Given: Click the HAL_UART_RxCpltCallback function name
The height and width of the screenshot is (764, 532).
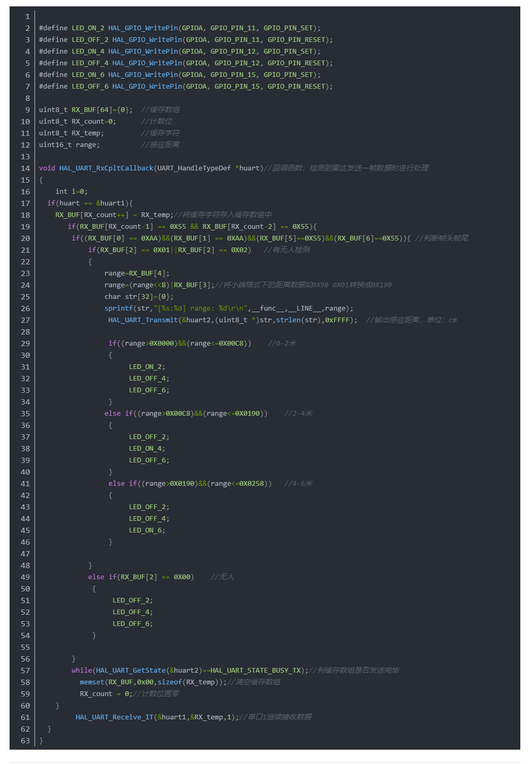Looking at the screenshot, I should (x=106, y=168).
